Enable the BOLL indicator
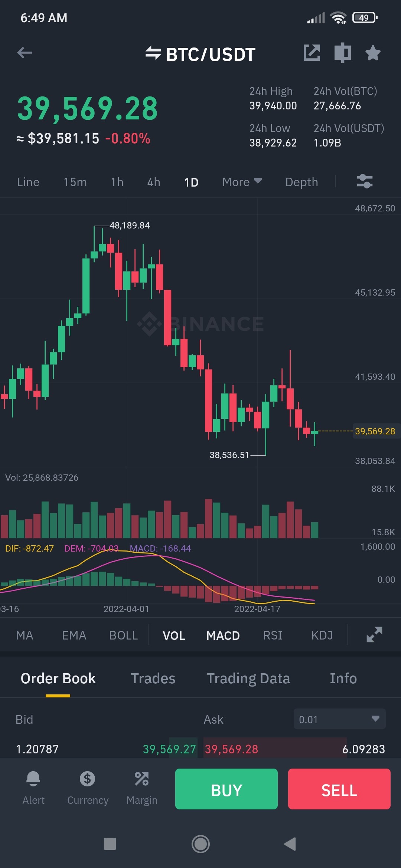The width and height of the screenshot is (401, 868). tap(123, 635)
